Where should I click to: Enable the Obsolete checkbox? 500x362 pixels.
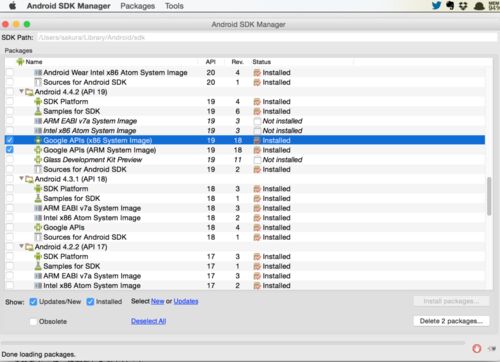pyautogui.click(x=33, y=322)
